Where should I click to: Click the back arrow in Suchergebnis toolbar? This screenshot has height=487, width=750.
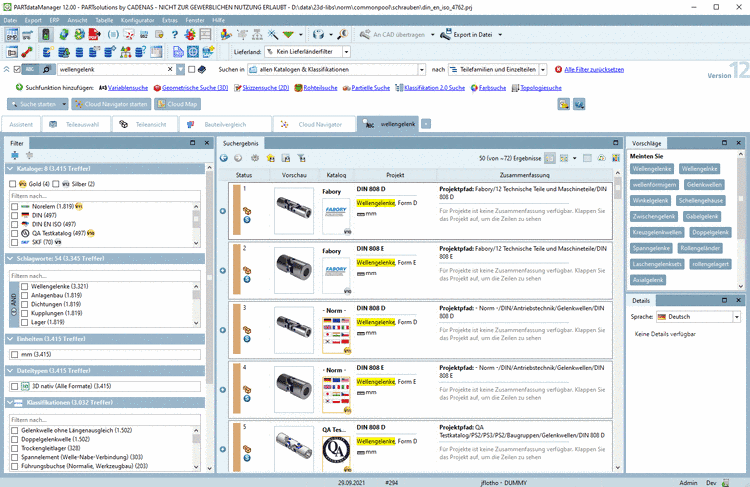225,158
